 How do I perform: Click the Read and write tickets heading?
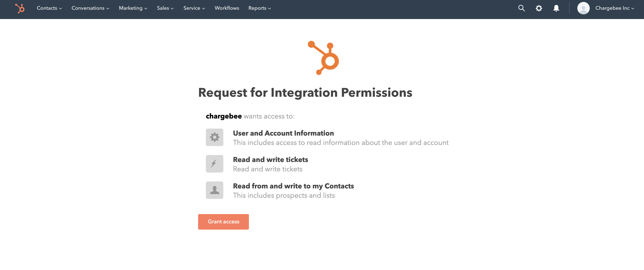pyautogui.click(x=270, y=159)
